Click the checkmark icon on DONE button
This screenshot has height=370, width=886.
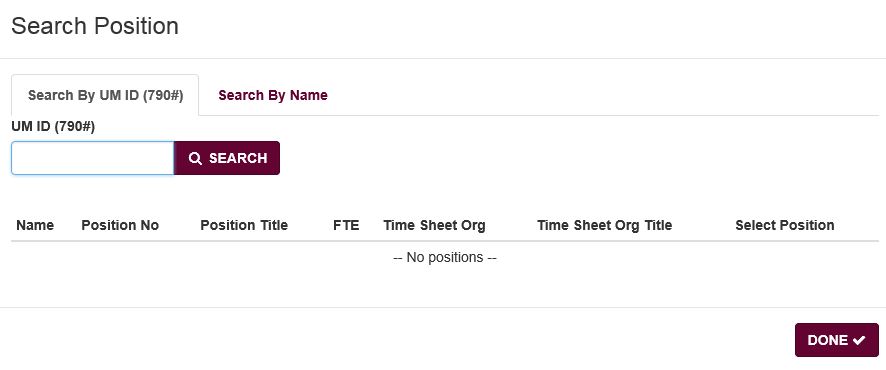tap(859, 340)
